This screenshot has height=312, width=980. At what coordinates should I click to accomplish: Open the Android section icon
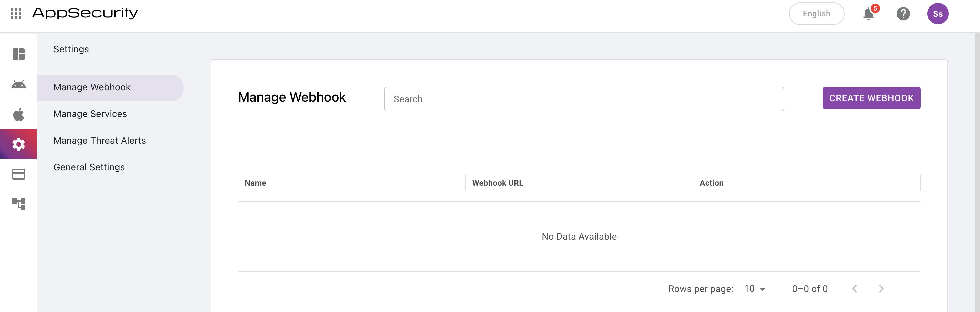click(x=19, y=84)
